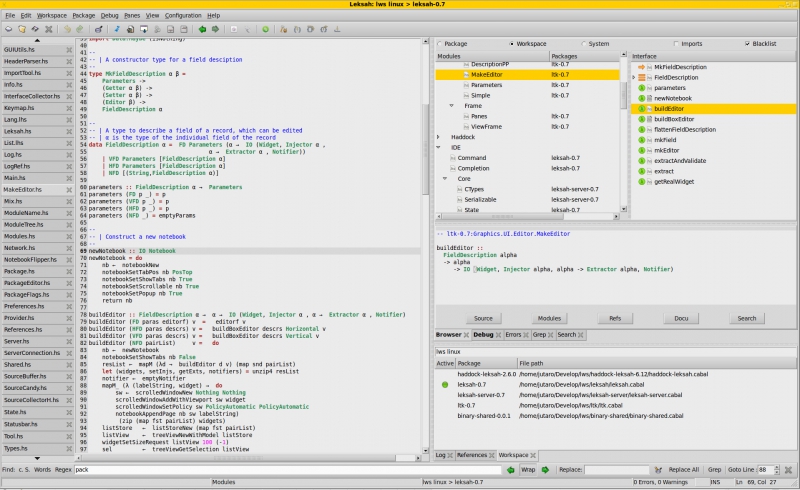
Task: Open the Package menu
Action: pyautogui.click(x=84, y=16)
